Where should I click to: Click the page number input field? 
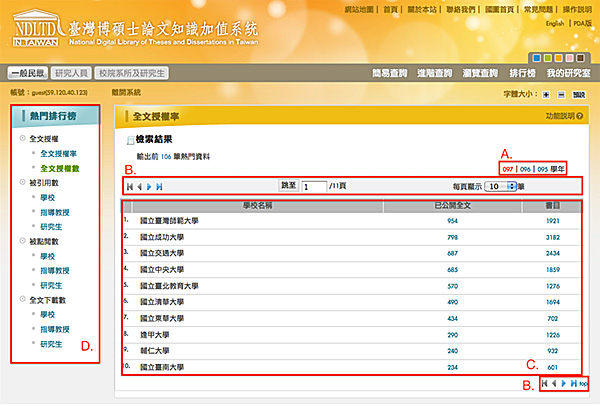314,186
